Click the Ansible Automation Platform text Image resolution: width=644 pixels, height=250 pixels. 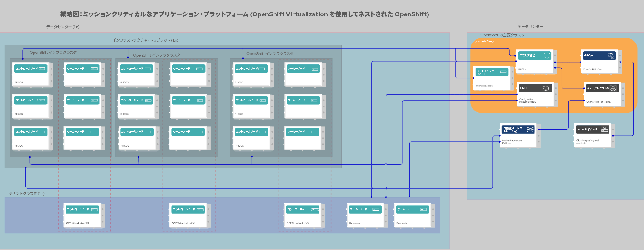pos(512,142)
